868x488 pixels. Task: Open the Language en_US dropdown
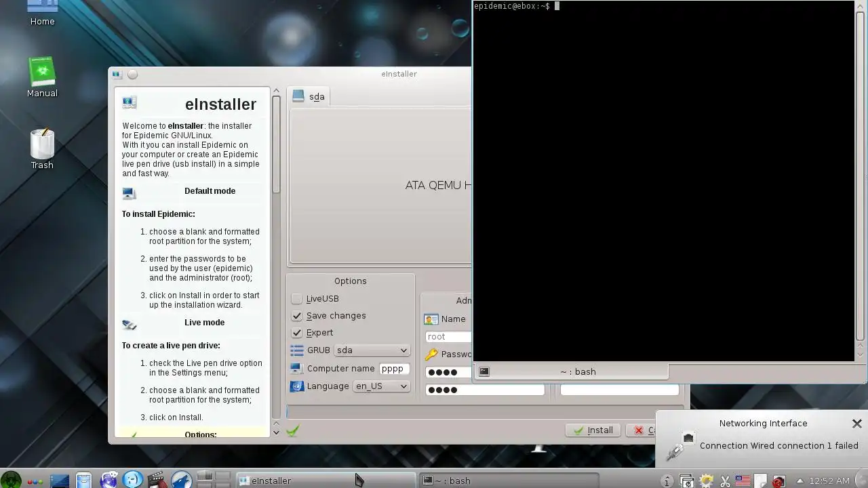coord(381,386)
